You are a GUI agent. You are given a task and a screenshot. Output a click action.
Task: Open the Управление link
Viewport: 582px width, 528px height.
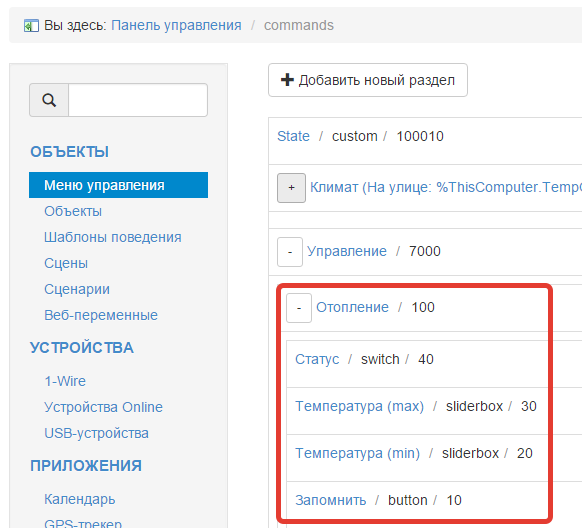[x=347, y=251]
